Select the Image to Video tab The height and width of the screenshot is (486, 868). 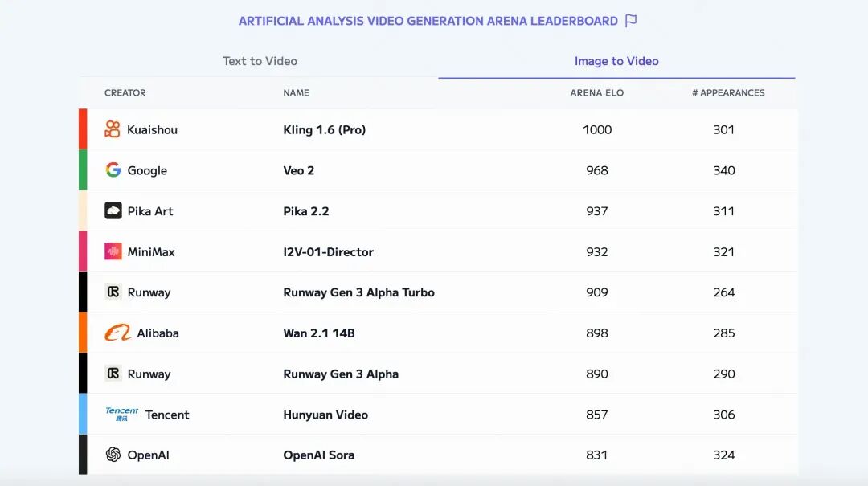(616, 61)
